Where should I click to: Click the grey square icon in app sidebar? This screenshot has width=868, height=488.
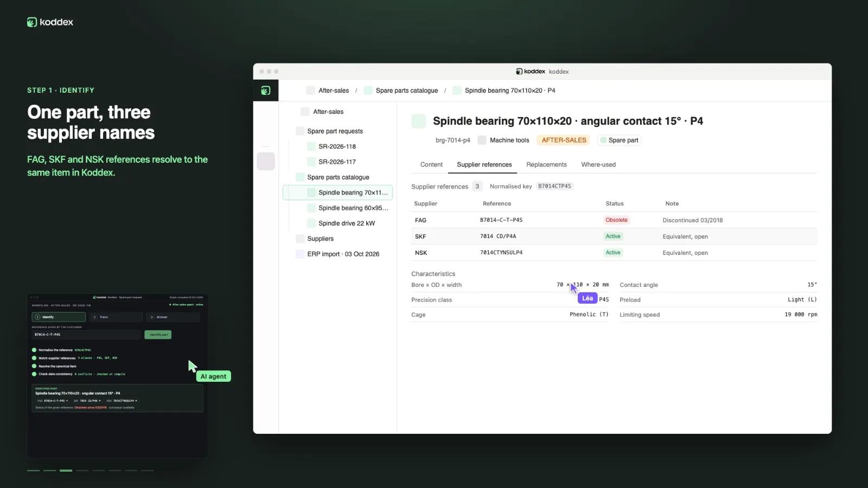tap(266, 161)
